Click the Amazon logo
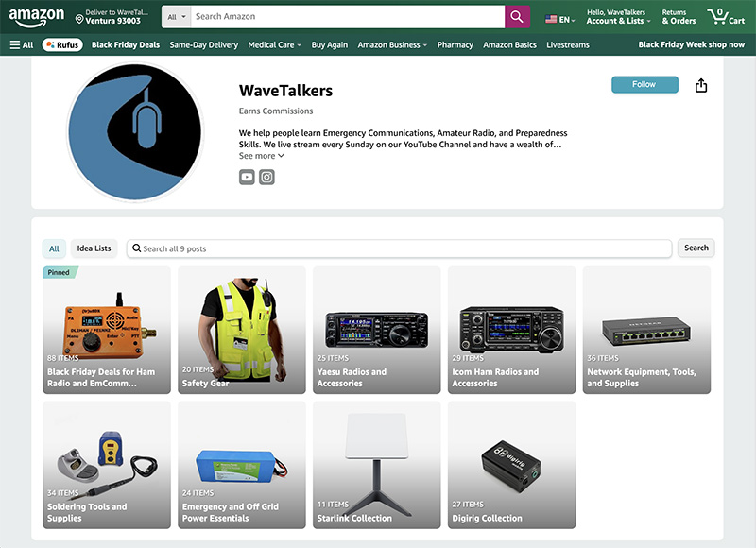The width and height of the screenshot is (756, 548). [x=37, y=17]
